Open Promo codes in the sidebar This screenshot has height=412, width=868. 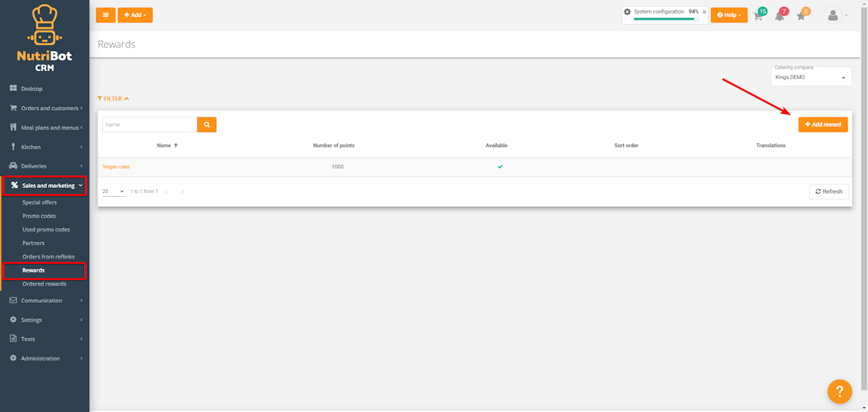tap(39, 216)
